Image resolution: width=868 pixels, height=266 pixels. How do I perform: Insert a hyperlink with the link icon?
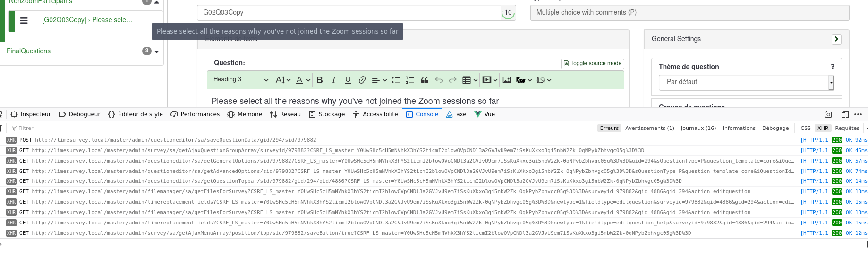pos(362,80)
